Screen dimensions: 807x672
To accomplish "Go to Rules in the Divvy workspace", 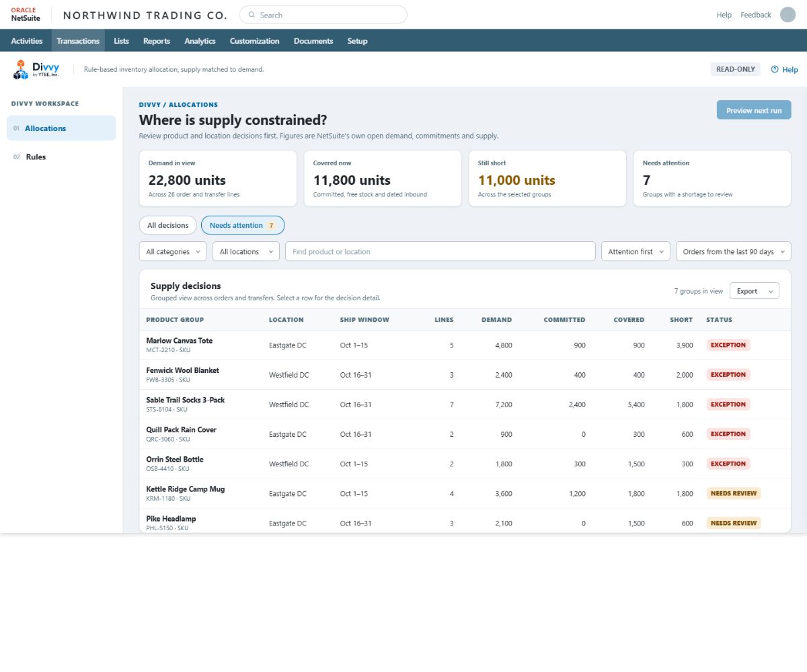I will [61, 157].
